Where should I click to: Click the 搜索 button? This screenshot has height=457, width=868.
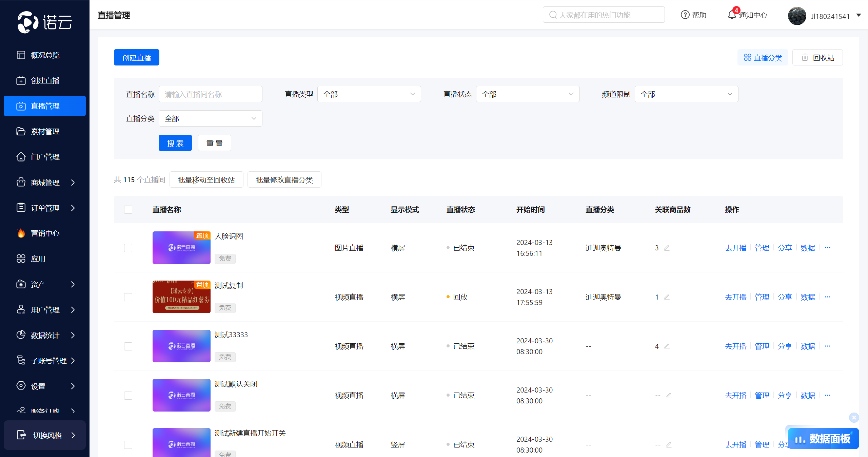click(x=175, y=143)
